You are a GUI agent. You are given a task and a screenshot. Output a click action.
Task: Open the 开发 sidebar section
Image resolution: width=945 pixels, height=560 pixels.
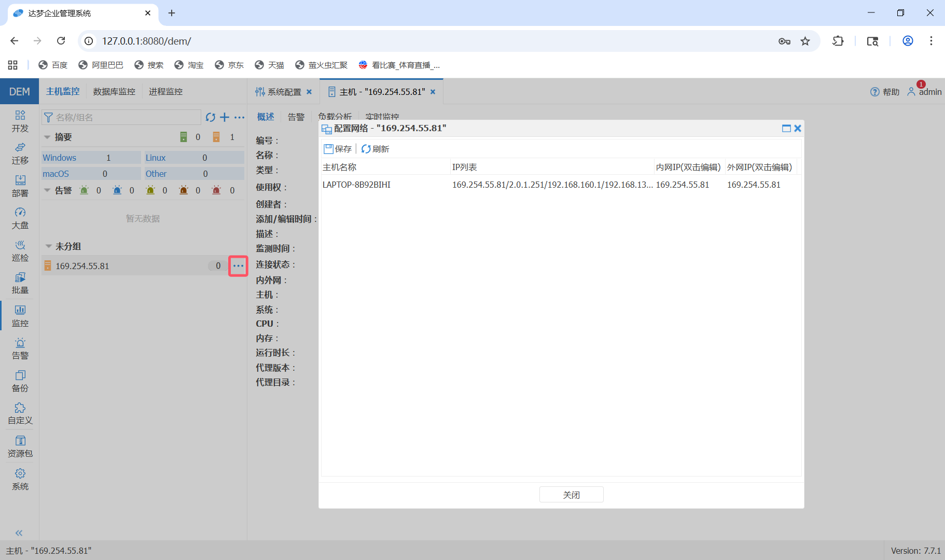click(20, 121)
